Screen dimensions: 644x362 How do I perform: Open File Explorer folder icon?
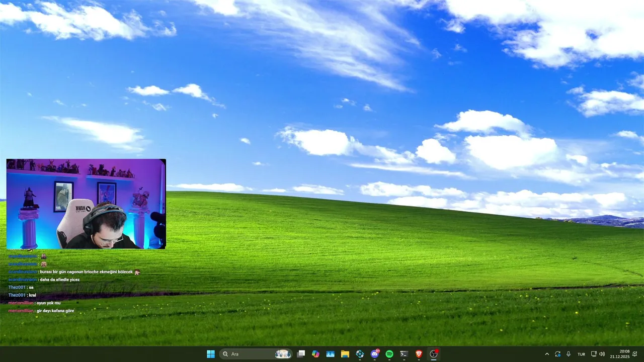(x=345, y=354)
